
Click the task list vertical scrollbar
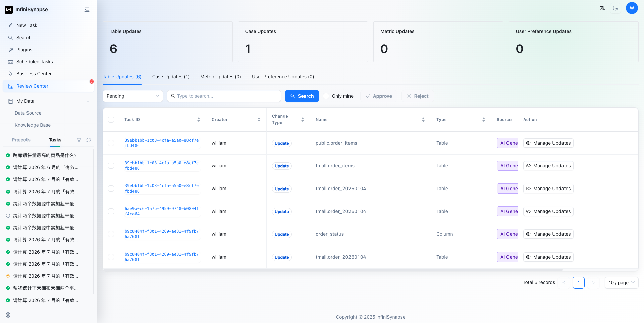coord(94,221)
